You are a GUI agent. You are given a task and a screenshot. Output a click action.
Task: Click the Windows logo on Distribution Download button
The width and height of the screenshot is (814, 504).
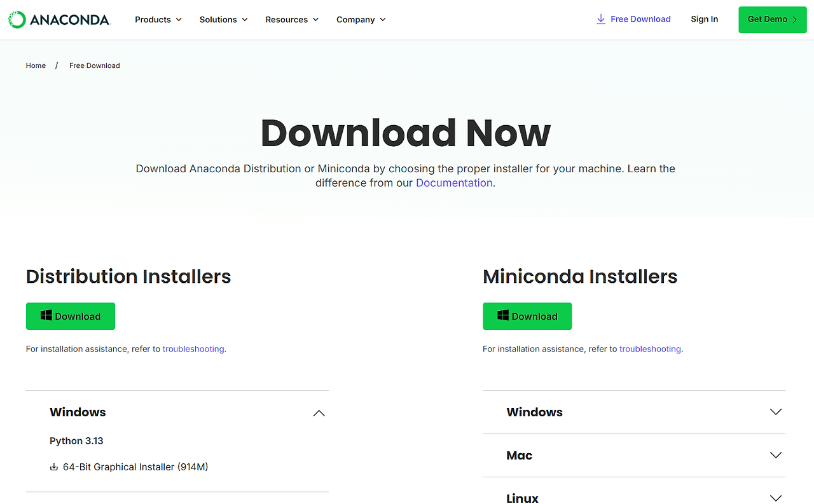(x=46, y=315)
